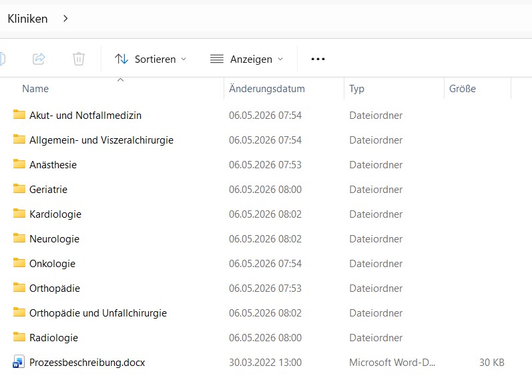Screen dimensions: 532x392
Task: Open the Sortieren dropdown
Action: [150, 59]
